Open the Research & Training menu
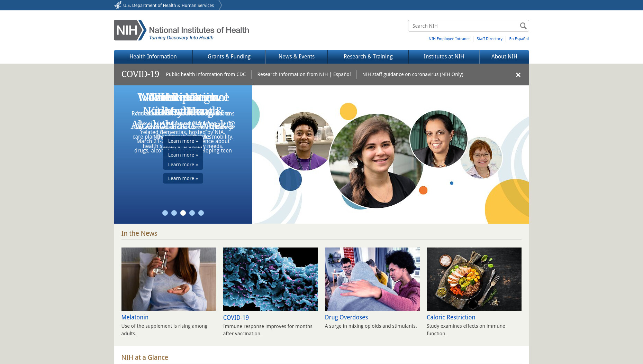Screen dimensions: 643x364 368,57
